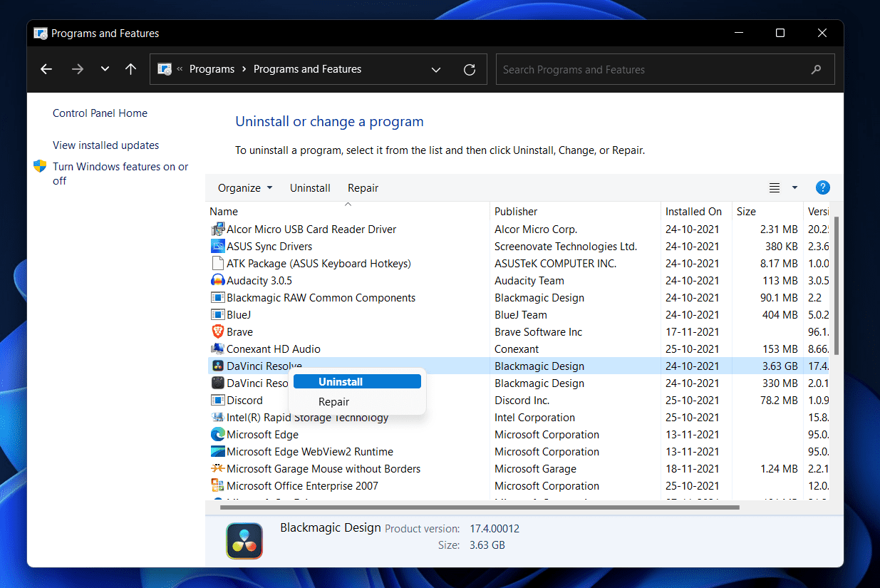Click the Microsoft Garage Mouse without Borders icon
This screenshot has height=588, width=880.
(x=218, y=469)
